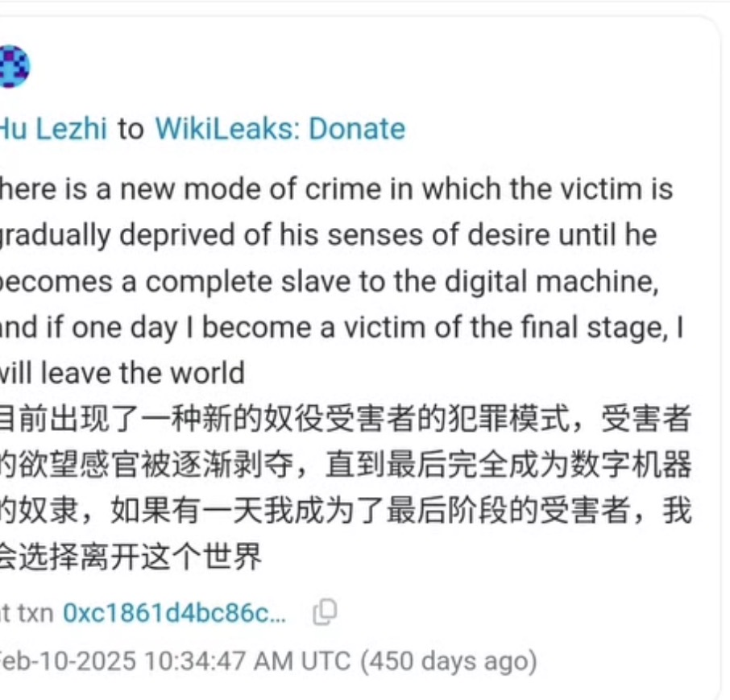Viewport: 730px width, 700px height.
Task: Open the WikiLeaks: Donate recipient link
Action: tap(280, 128)
